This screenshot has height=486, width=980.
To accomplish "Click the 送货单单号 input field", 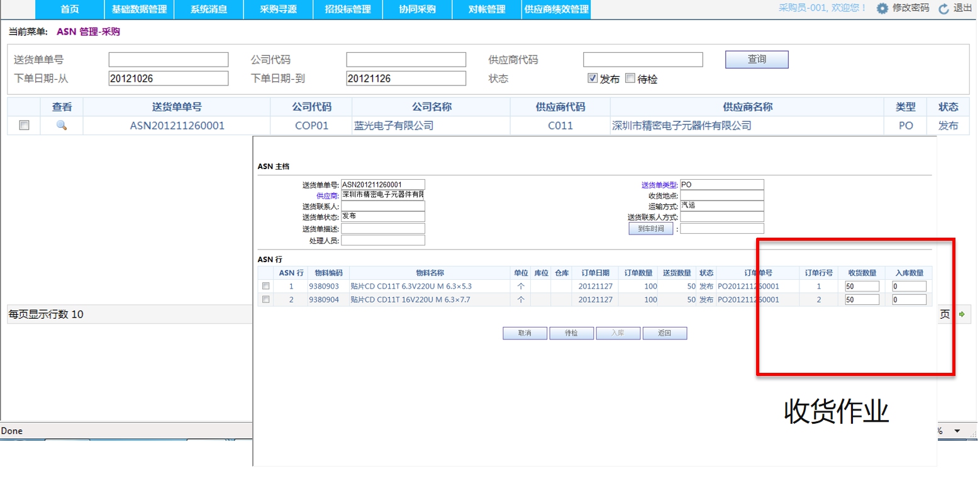I will pyautogui.click(x=168, y=59).
